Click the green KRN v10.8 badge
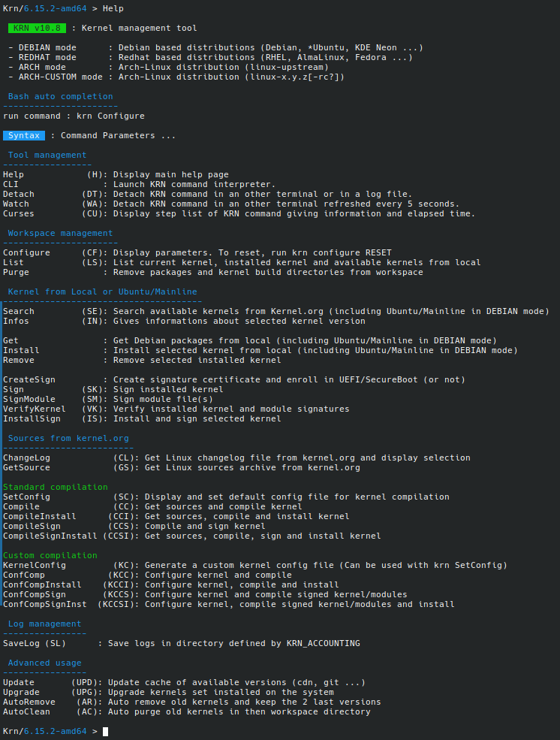560x740 pixels. pyautogui.click(x=38, y=29)
